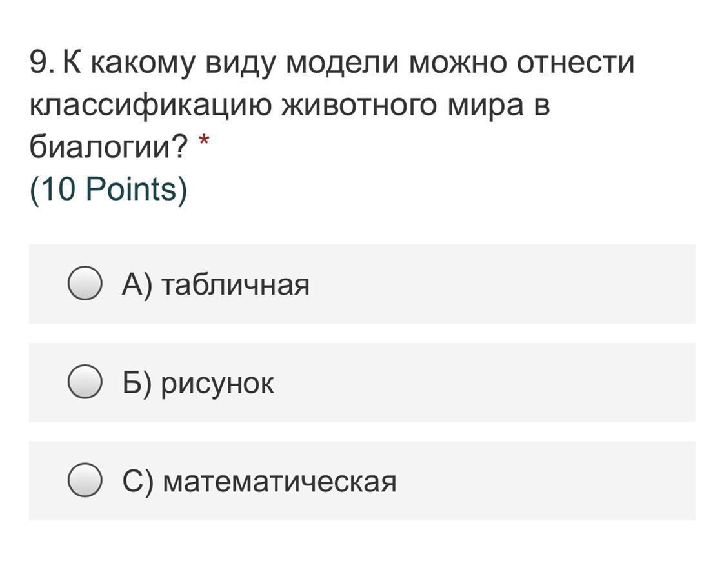This screenshot has height=588, width=724.
Task: Click the word 'биалогии?' in the question
Action: tap(109, 146)
